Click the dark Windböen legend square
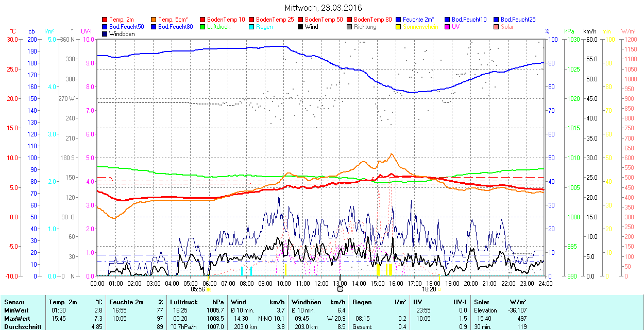Image resolution: width=644 pixels, height=330 pixels. tap(105, 34)
